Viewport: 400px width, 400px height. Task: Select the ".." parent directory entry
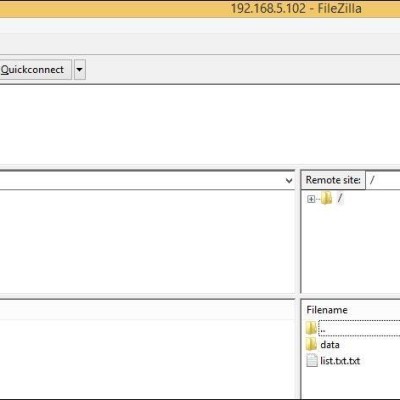pyautogui.click(x=359, y=328)
